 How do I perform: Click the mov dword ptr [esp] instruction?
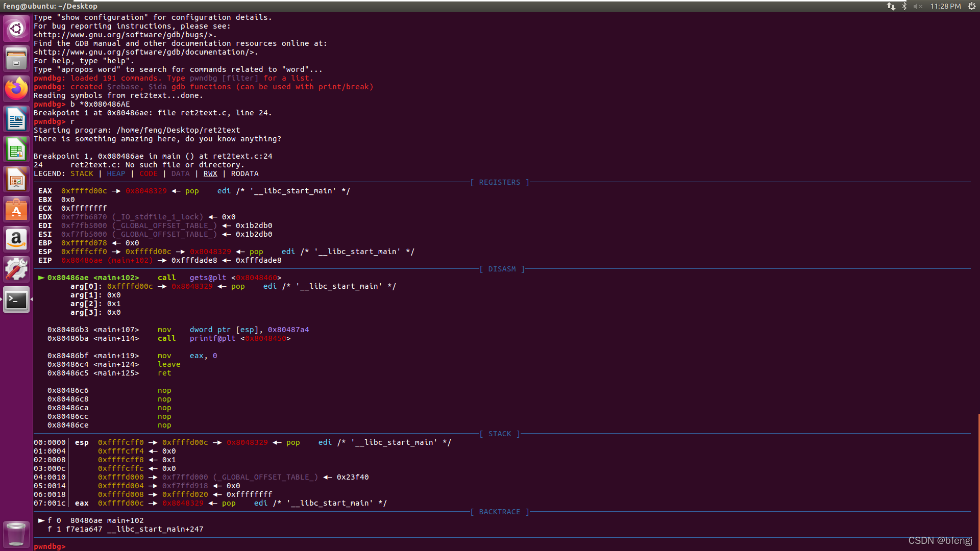coord(178,330)
